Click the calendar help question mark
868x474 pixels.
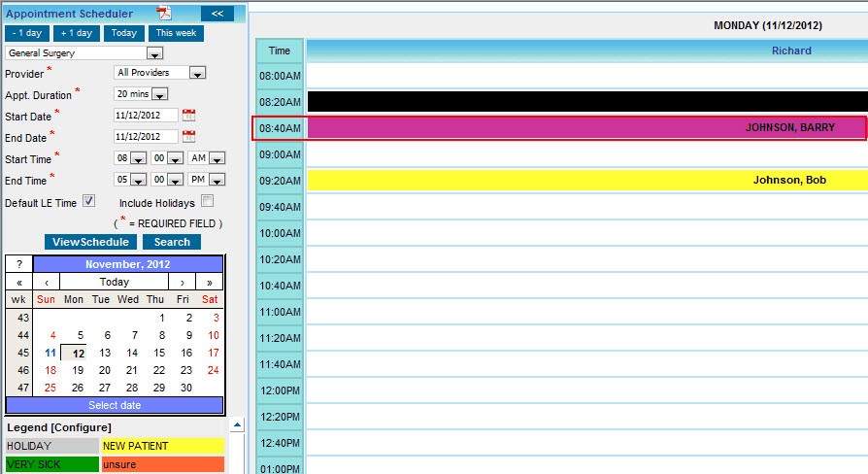pos(19,264)
